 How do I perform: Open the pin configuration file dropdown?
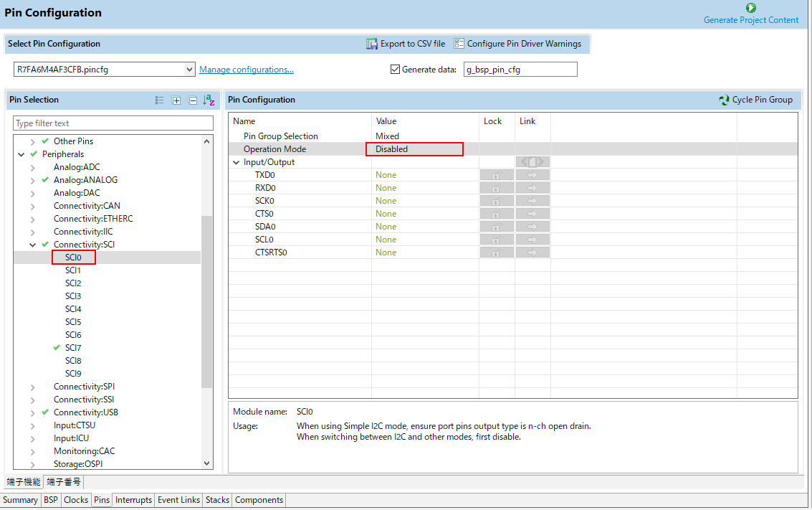[x=189, y=70]
